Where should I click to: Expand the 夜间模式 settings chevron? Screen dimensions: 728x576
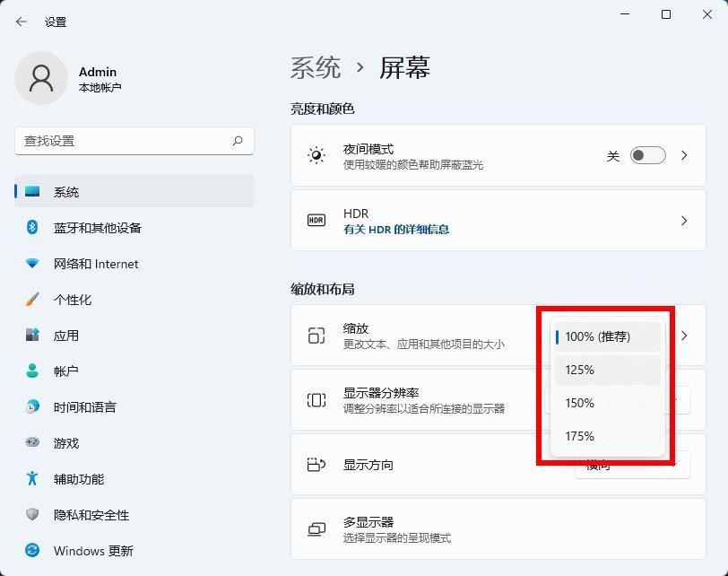(684, 156)
